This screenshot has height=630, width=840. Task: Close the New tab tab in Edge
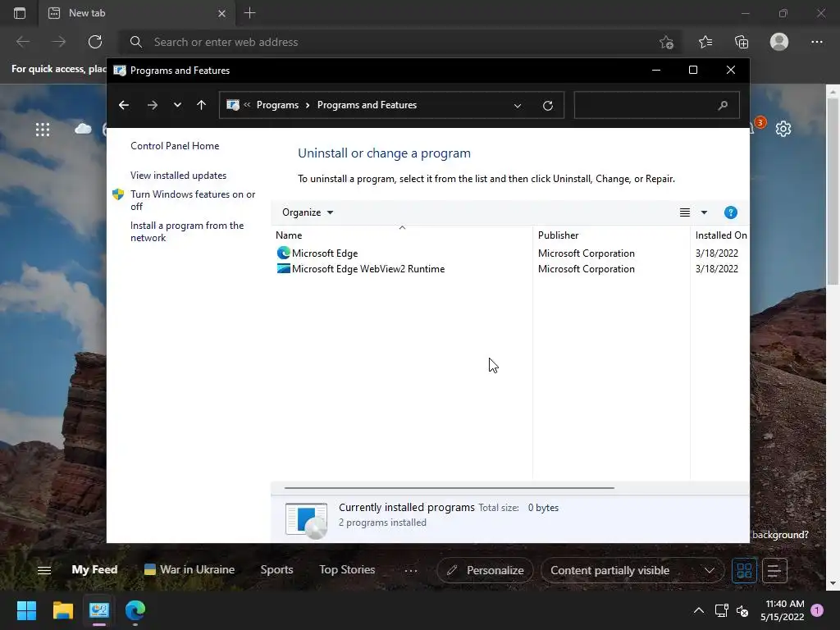(221, 13)
